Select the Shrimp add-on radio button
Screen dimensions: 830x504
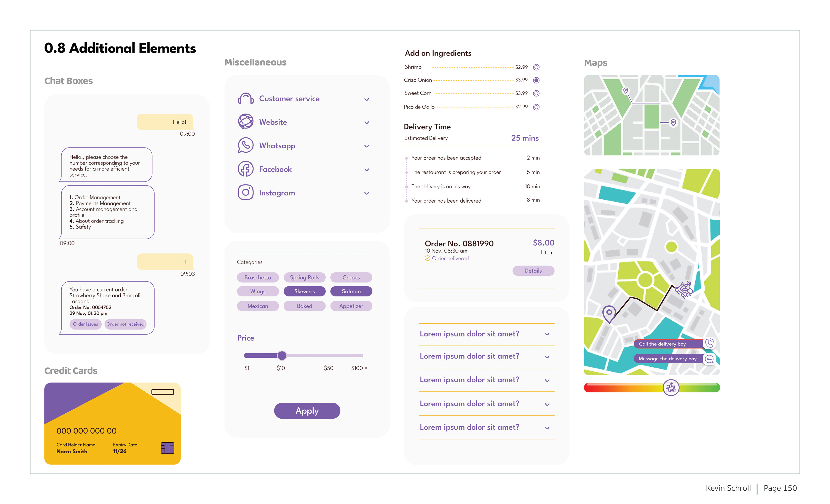[x=536, y=67]
